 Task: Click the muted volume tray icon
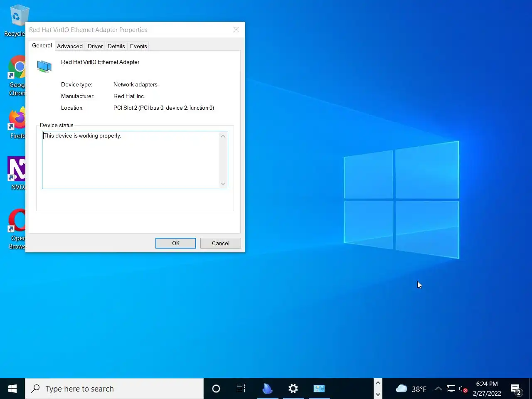pyautogui.click(x=463, y=389)
